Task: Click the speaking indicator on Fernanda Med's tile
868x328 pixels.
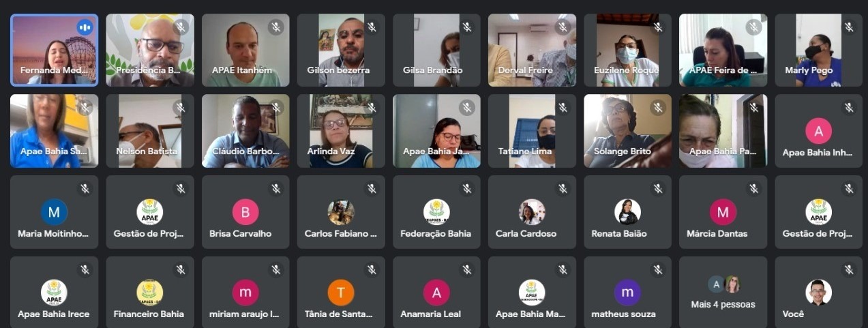Action: pyautogui.click(x=85, y=27)
